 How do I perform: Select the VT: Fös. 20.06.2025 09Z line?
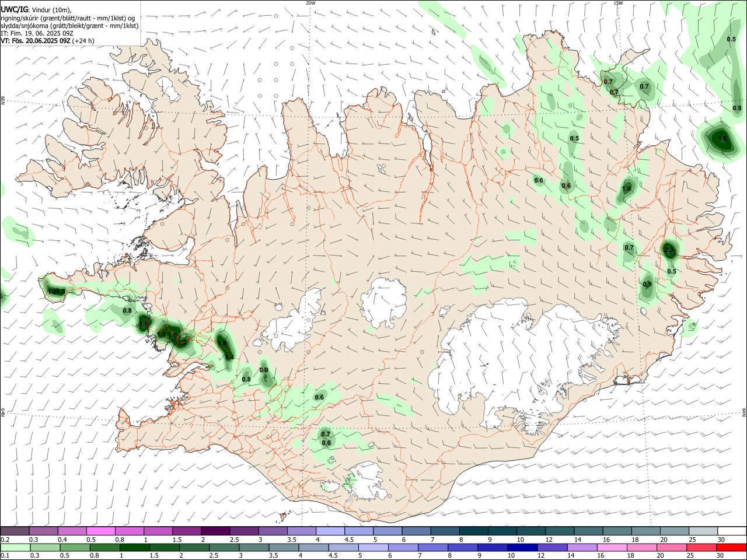click(47, 41)
